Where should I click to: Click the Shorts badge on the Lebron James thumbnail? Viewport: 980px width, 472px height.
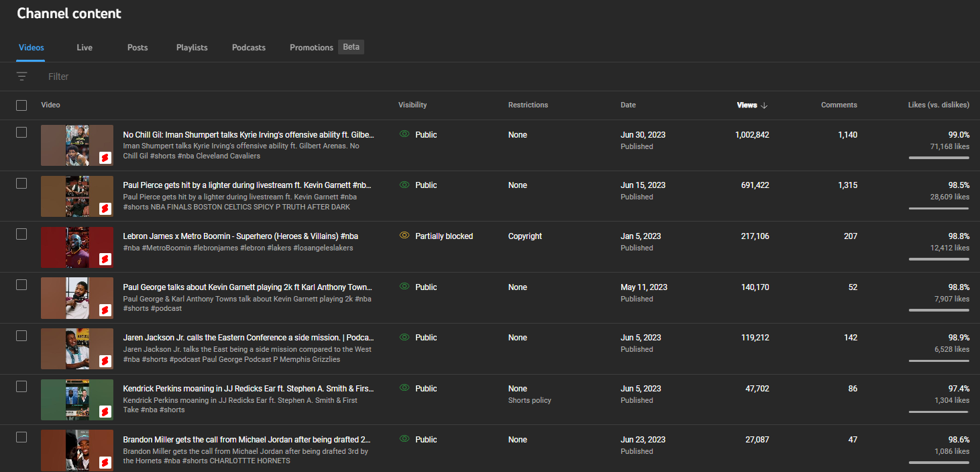(x=105, y=259)
